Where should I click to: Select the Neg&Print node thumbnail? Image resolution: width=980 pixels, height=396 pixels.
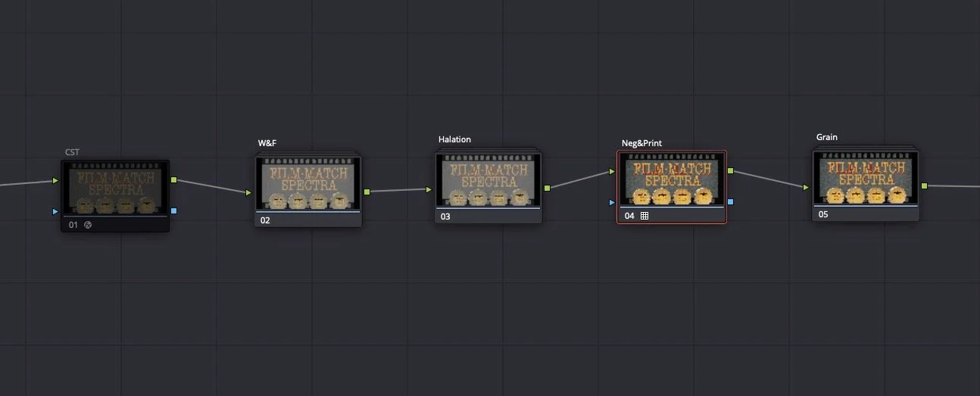(672, 179)
